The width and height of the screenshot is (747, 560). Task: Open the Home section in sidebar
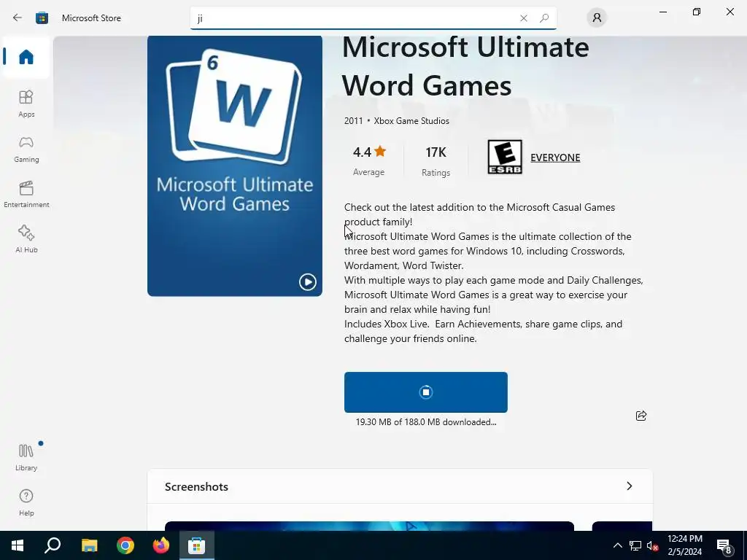[26, 57]
